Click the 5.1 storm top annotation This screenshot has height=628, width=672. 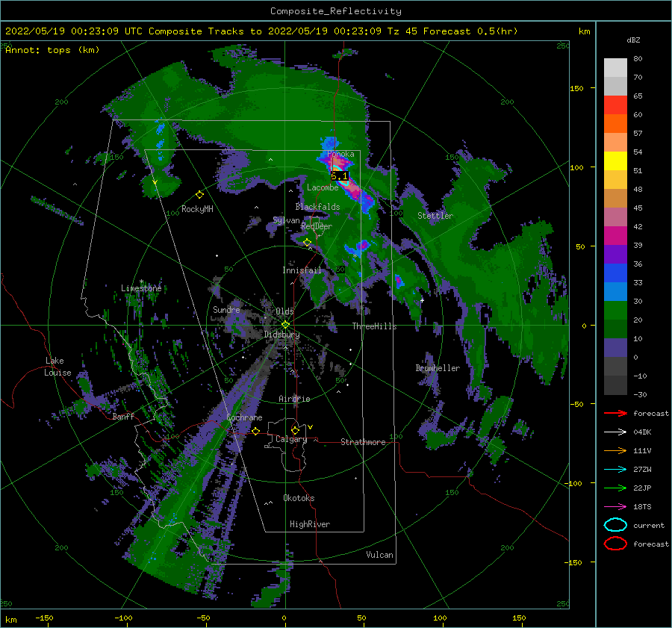pos(340,176)
